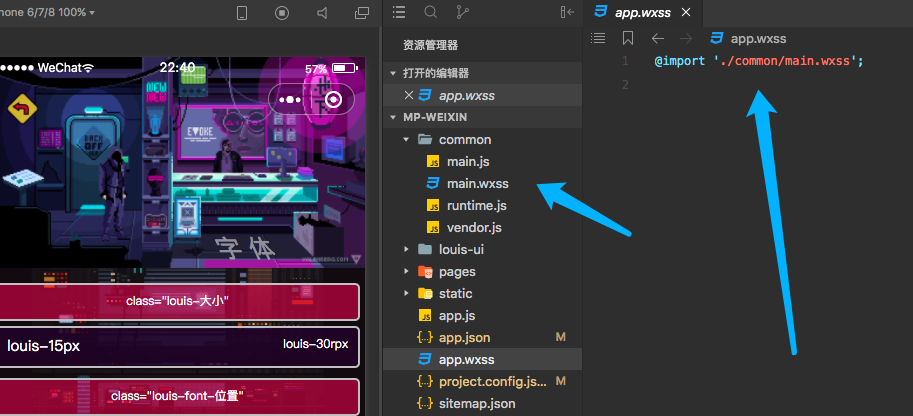Open the device model zoom dropdown

click(x=48, y=12)
